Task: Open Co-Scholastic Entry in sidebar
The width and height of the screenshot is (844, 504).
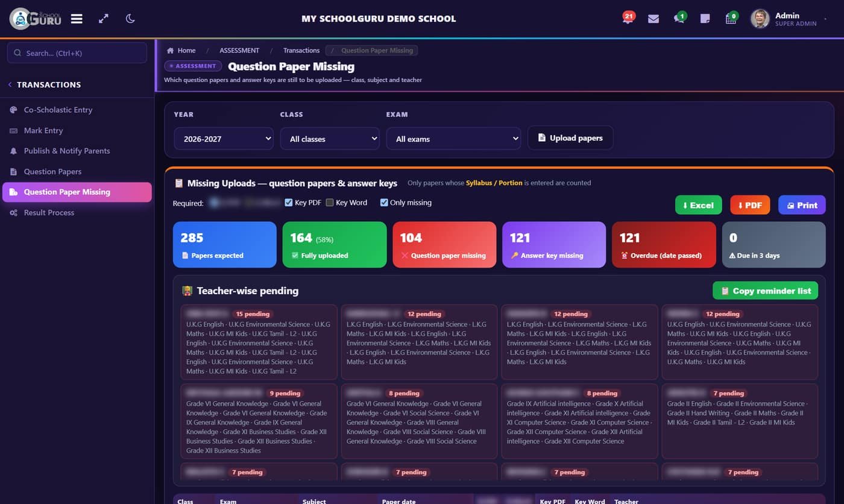Action: (x=77, y=110)
